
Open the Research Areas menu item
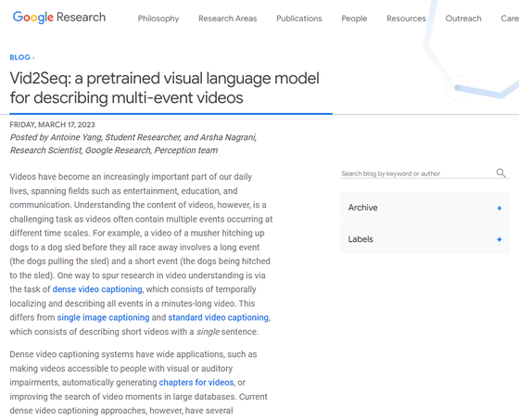click(227, 19)
